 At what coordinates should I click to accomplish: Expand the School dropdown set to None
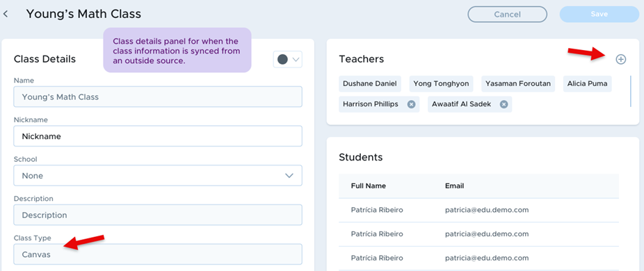pos(158,175)
